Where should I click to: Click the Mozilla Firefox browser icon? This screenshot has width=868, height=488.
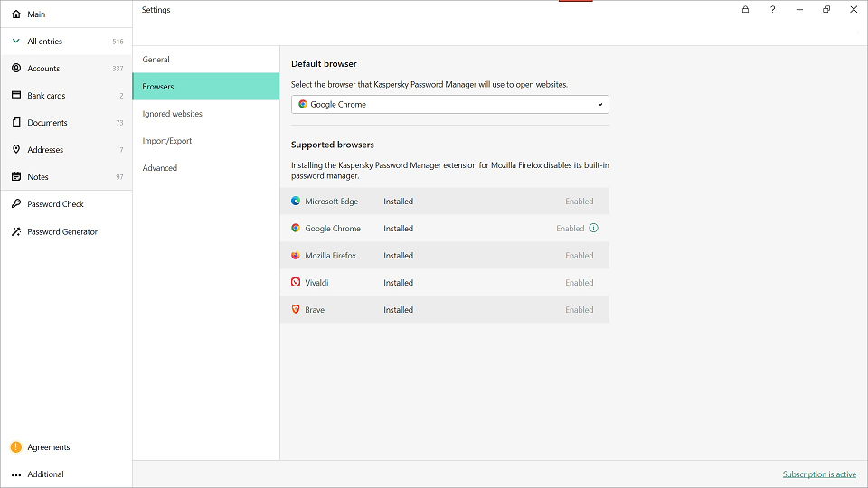pos(296,255)
